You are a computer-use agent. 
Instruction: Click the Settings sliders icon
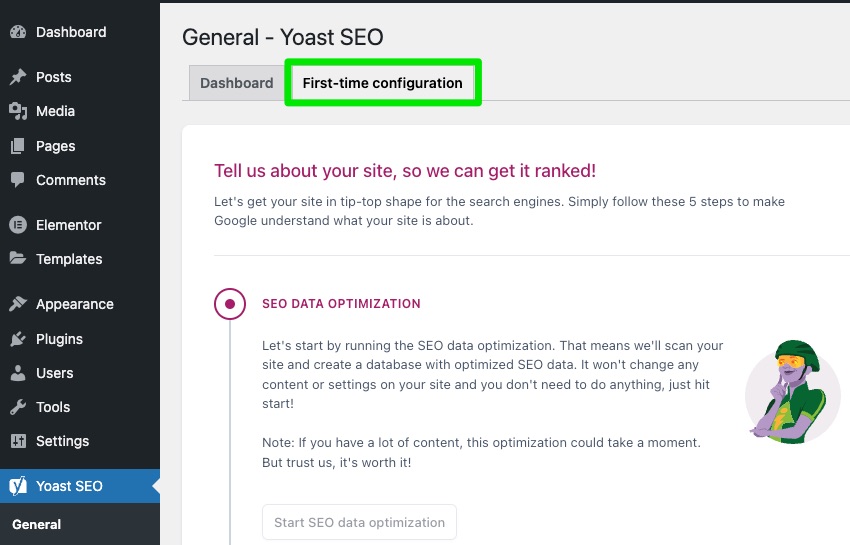pyautogui.click(x=18, y=441)
